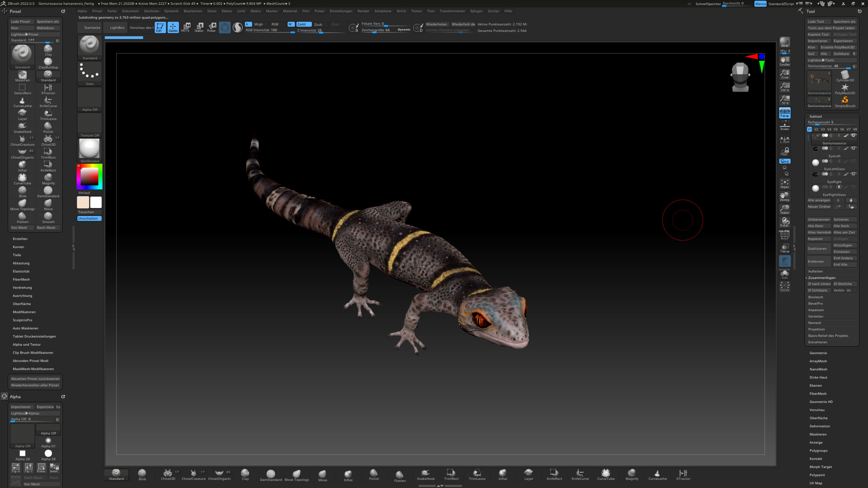Expand the Kurven brush section
The width and height of the screenshot is (868, 488).
click(x=18, y=247)
